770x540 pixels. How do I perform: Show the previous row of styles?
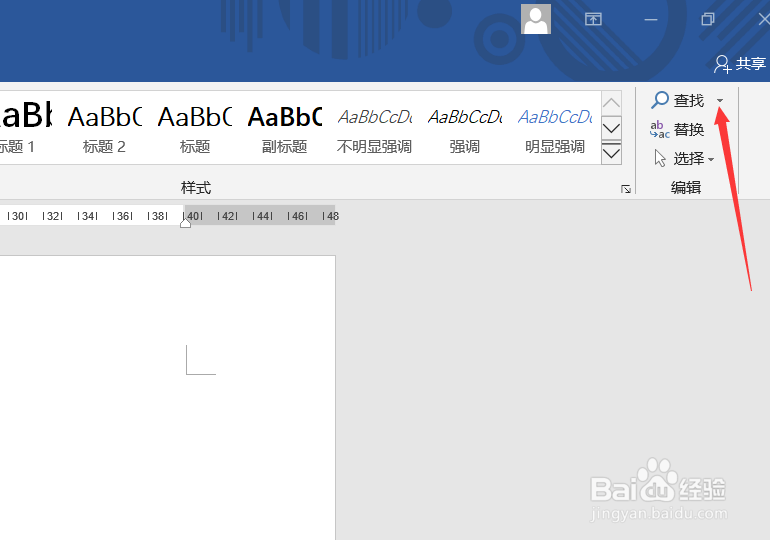click(611, 103)
